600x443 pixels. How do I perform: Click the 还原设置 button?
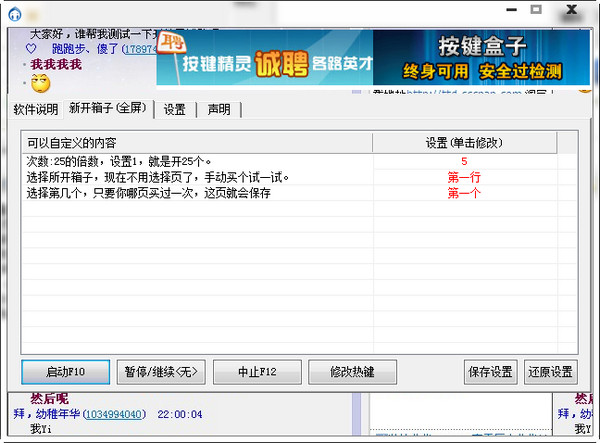[x=551, y=371]
